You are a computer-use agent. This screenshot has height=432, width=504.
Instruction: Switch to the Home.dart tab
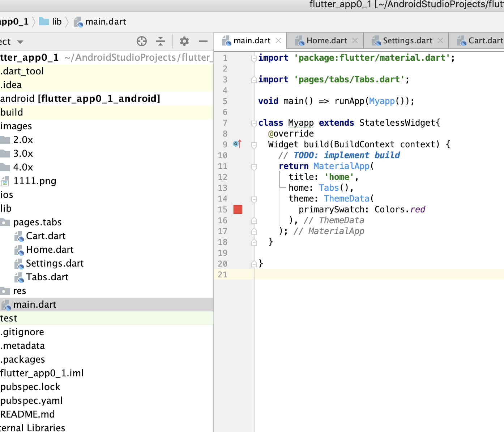coord(326,40)
